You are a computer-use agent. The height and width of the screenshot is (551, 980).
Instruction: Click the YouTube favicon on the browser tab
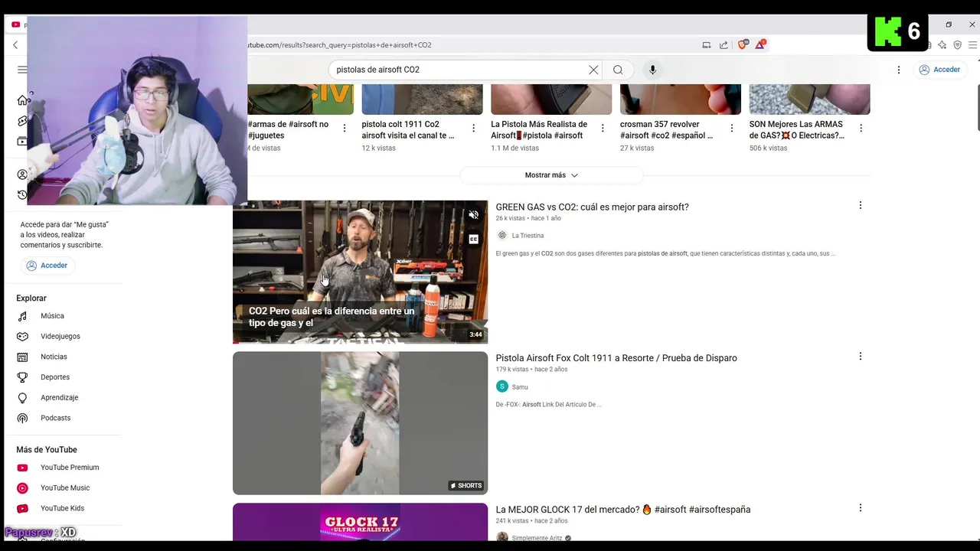pos(15,24)
